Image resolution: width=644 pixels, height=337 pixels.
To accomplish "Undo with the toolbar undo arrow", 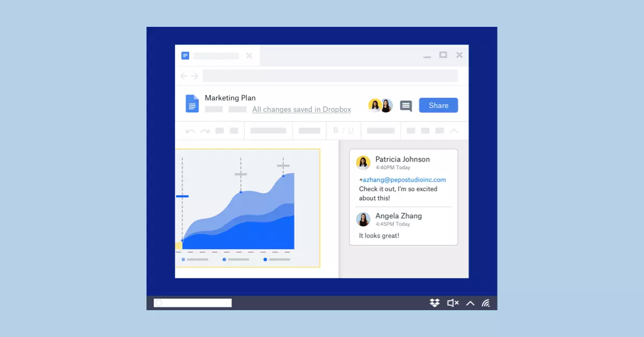I will [x=190, y=131].
